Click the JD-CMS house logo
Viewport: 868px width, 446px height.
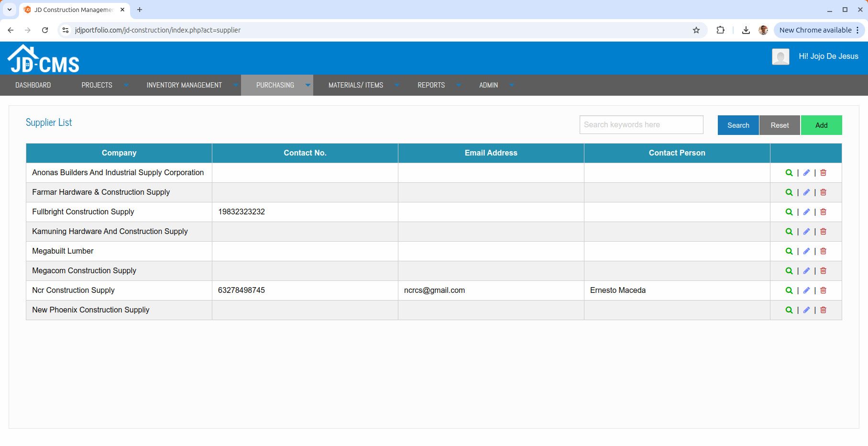tap(43, 59)
